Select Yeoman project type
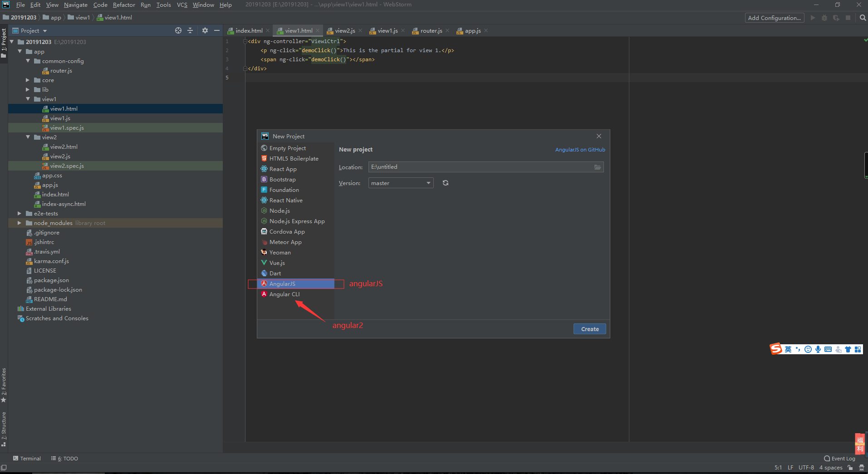Viewport: 868px width, 474px height. click(295, 253)
